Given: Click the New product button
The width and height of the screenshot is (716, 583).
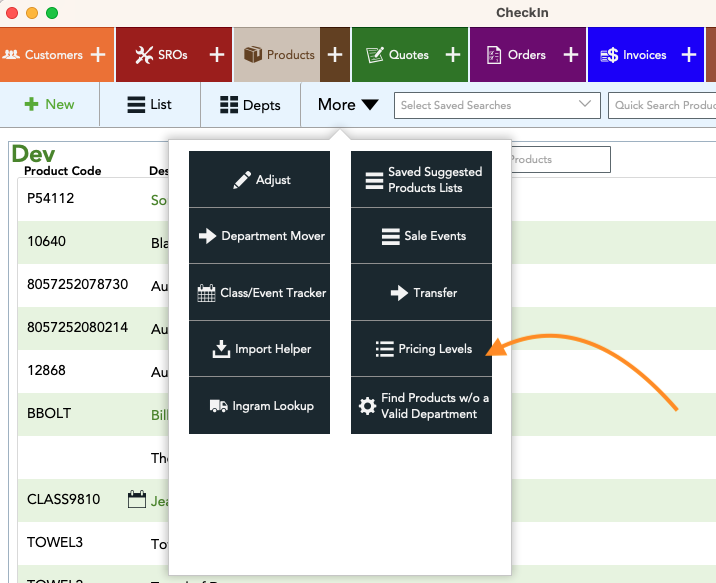Looking at the screenshot, I should (49, 105).
